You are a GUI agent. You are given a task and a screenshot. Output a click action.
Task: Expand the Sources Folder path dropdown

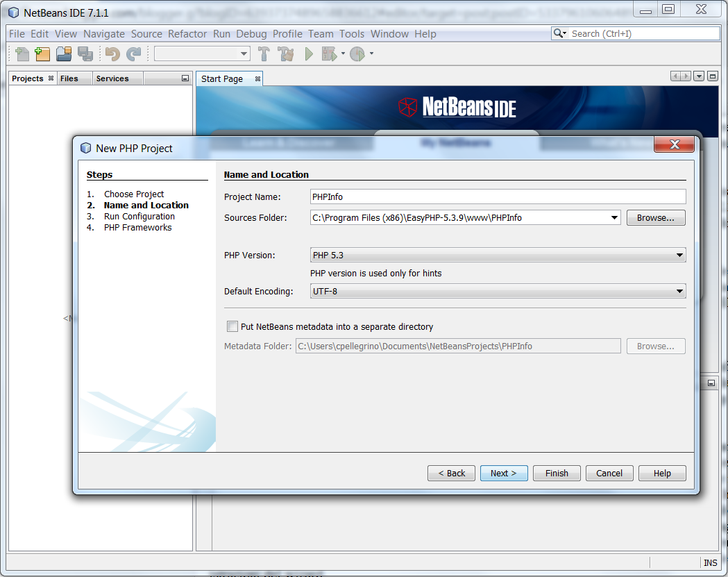tap(613, 217)
